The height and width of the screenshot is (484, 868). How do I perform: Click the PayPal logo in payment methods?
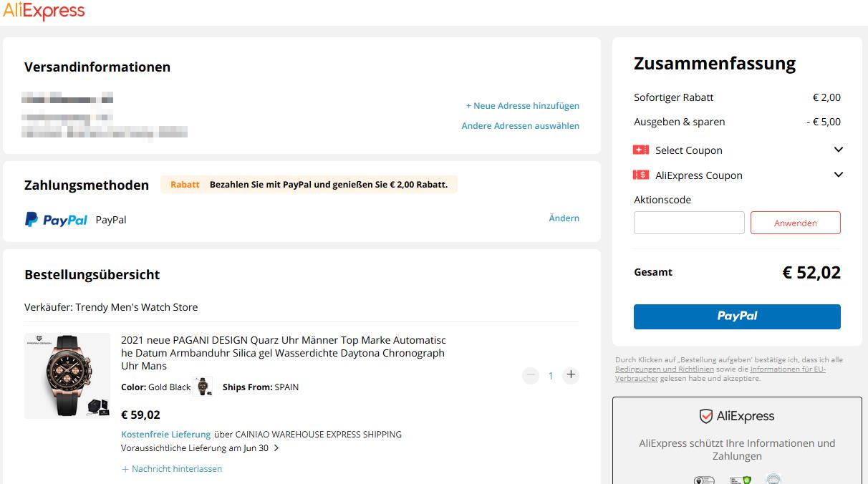56,220
